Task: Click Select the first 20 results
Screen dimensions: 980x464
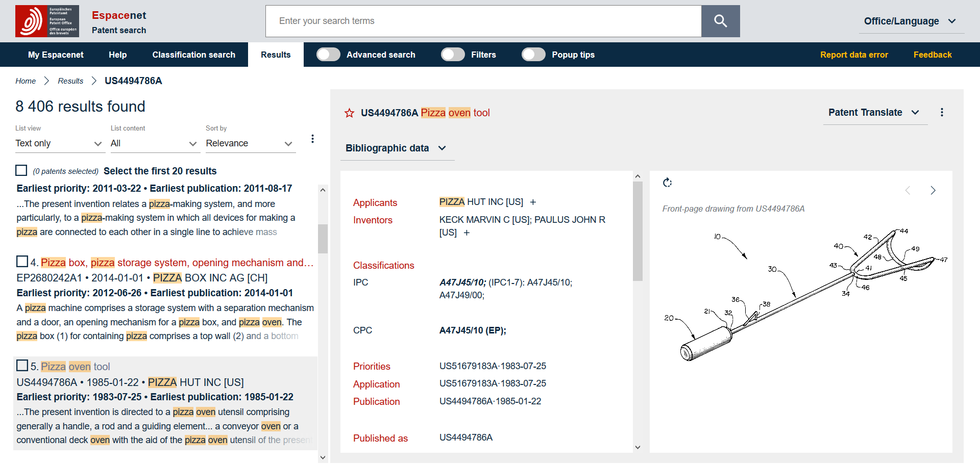Action: tap(160, 171)
